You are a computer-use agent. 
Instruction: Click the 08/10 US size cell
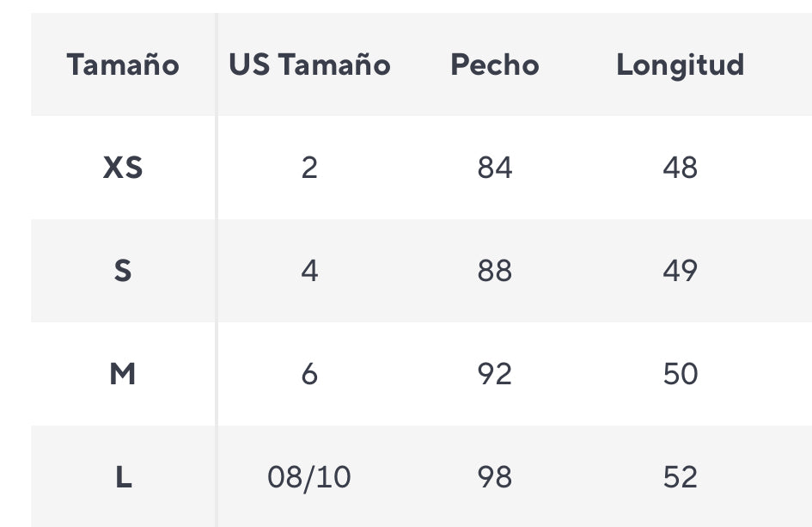(309, 477)
